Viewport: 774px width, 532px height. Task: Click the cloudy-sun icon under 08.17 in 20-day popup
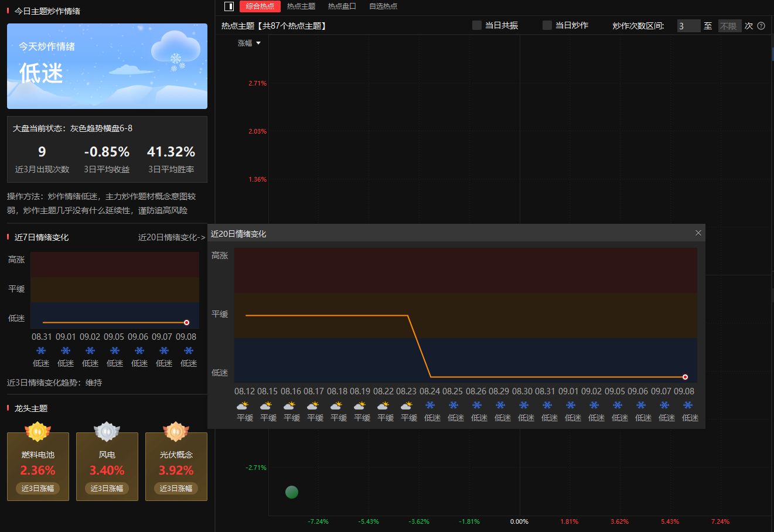(x=313, y=405)
